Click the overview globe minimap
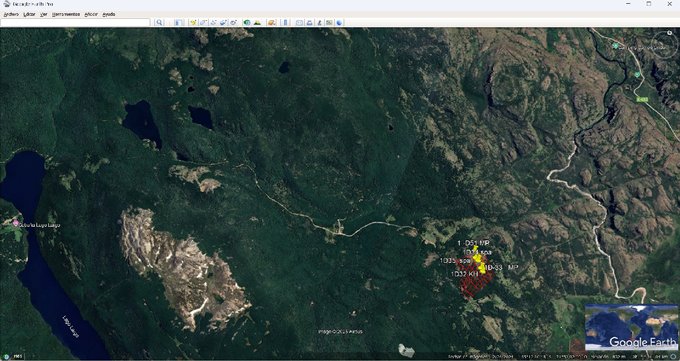Screen dimensions: 680x361 point(631,327)
